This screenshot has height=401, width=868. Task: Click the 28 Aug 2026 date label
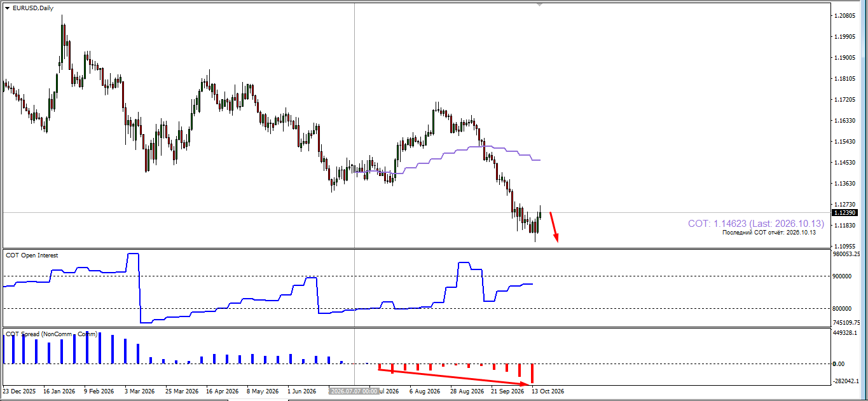[467, 391]
